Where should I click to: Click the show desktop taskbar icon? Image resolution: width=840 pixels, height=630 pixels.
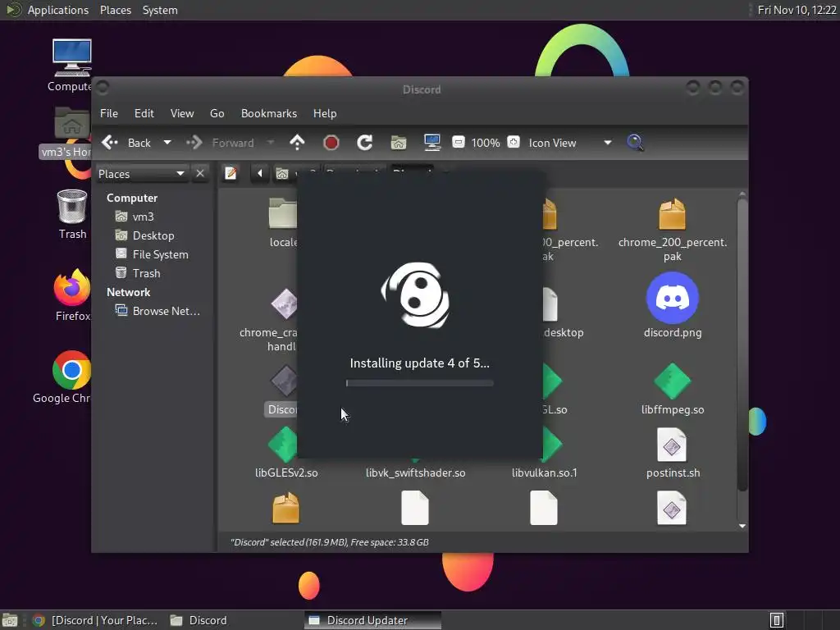coord(10,620)
